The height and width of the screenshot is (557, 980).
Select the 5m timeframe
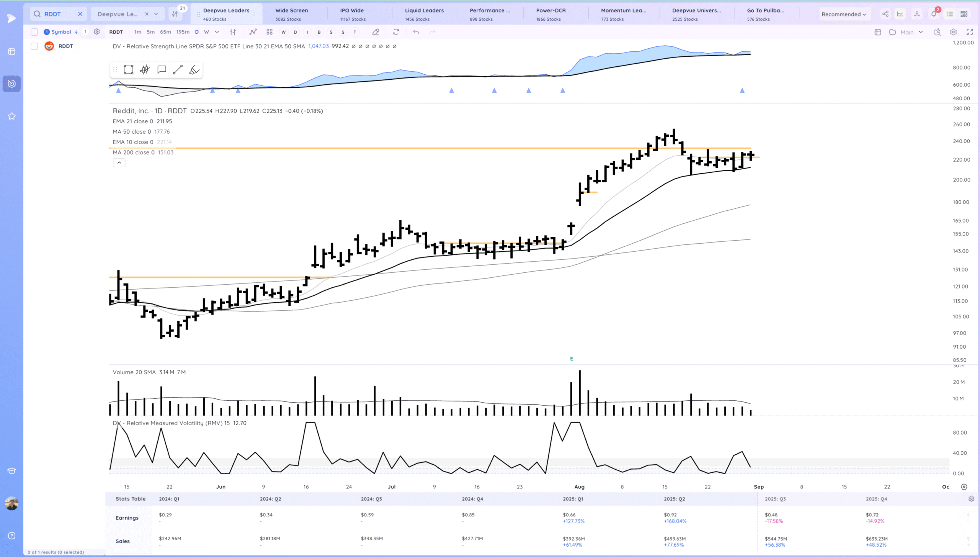pos(151,32)
